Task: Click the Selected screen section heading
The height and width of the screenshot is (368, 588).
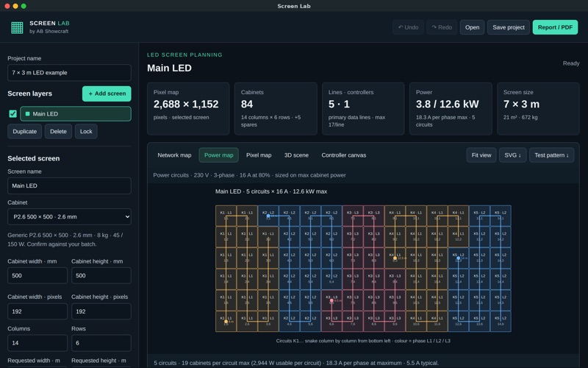Action: point(33,158)
